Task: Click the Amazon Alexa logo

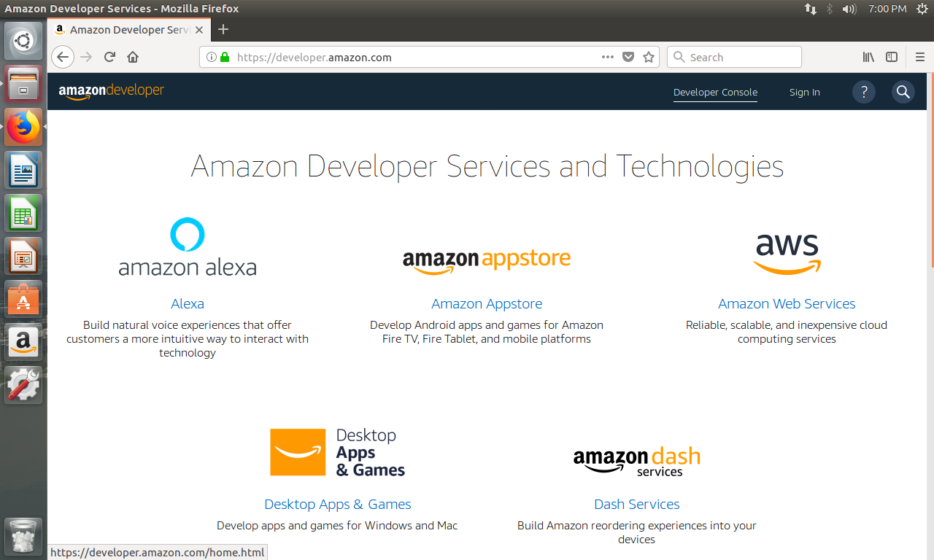Action: [x=188, y=246]
